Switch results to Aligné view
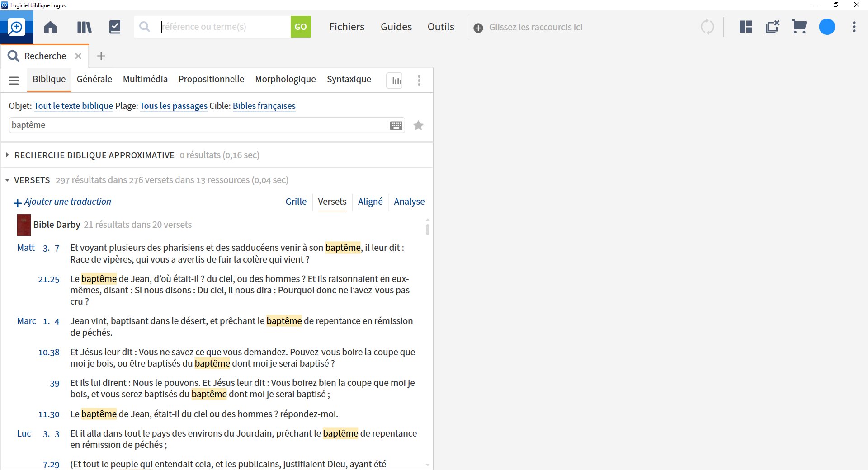The width and height of the screenshot is (868, 470). click(x=370, y=202)
